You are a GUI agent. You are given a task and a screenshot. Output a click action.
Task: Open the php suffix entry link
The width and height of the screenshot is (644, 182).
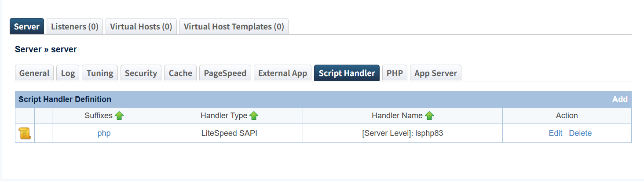click(104, 133)
